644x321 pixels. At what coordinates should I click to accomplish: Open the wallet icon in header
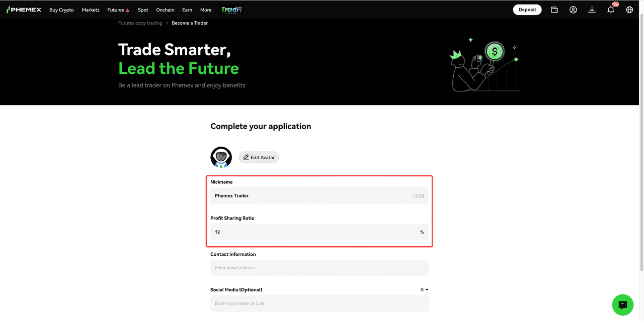pos(554,10)
